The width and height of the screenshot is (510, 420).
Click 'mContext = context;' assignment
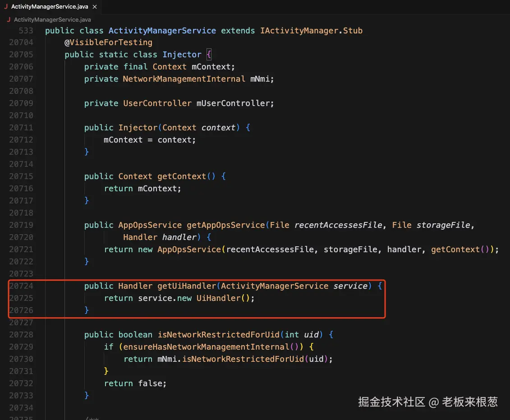tap(150, 140)
